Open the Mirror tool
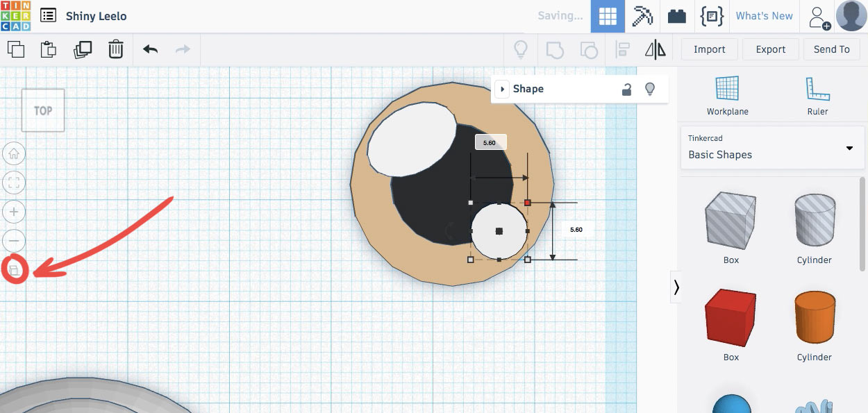This screenshot has height=413, width=868. (655, 49)
